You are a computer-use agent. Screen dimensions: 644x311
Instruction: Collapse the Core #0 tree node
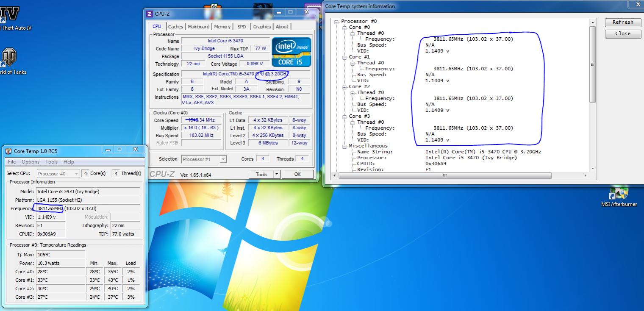(x=345, y=27)
